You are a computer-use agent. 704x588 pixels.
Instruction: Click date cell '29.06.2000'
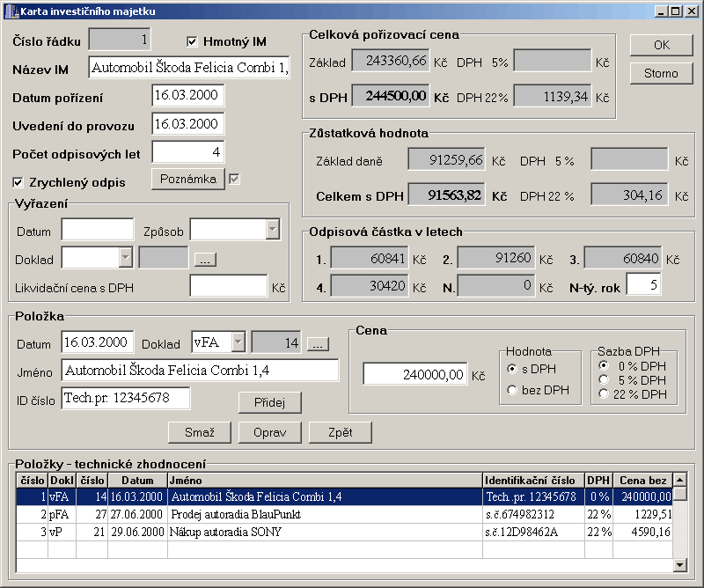137,532
